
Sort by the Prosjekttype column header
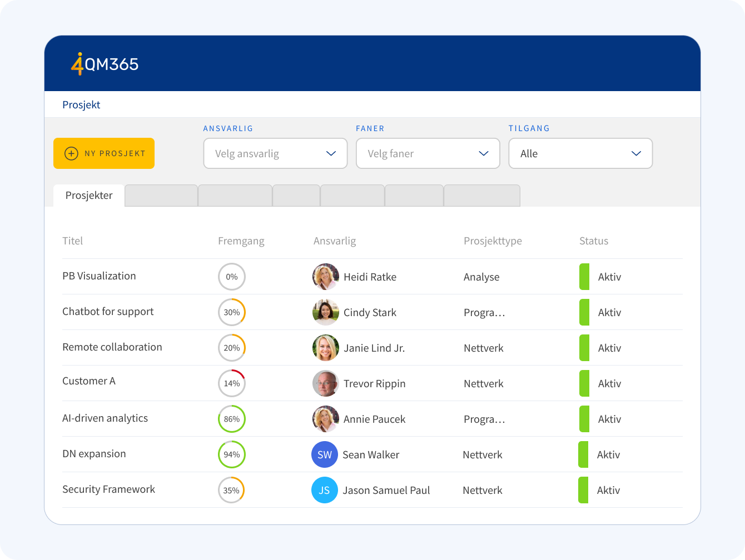[x=493, y=241]
